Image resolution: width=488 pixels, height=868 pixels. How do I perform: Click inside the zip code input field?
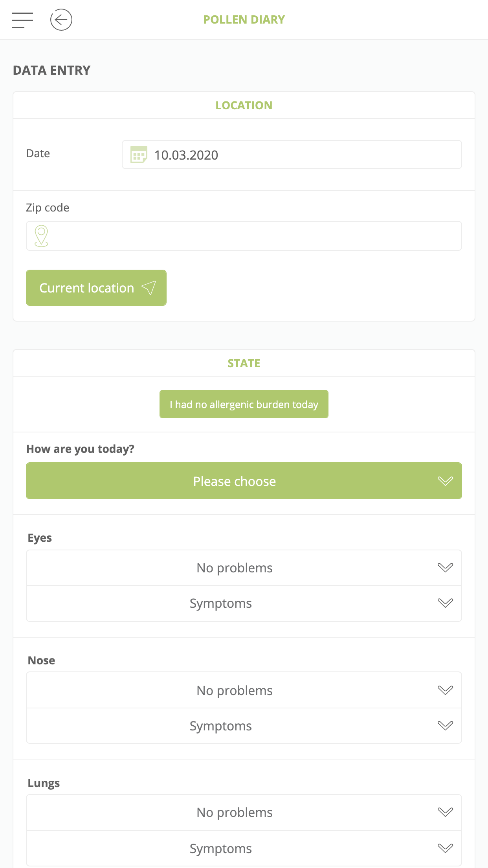click(x=244, y=235)
